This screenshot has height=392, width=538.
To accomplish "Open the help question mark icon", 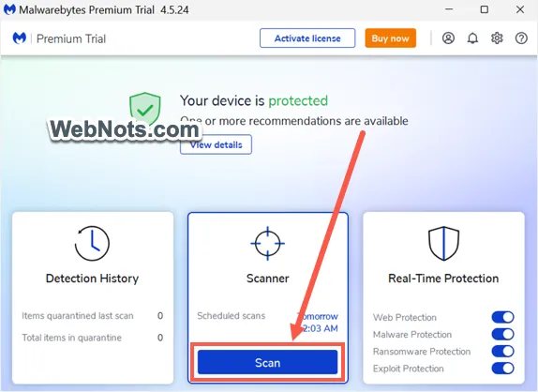I will click(521, 38).
